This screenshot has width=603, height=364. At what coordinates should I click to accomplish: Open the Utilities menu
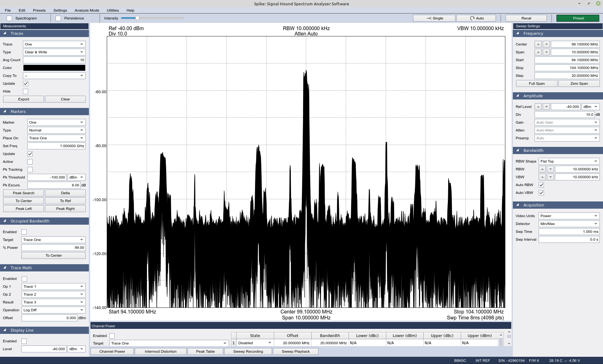tap(113, 10)
